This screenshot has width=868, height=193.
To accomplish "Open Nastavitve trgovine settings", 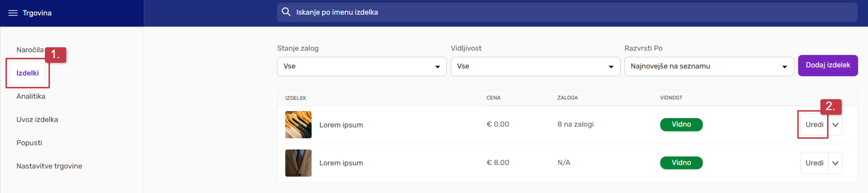I will [49, 166].
